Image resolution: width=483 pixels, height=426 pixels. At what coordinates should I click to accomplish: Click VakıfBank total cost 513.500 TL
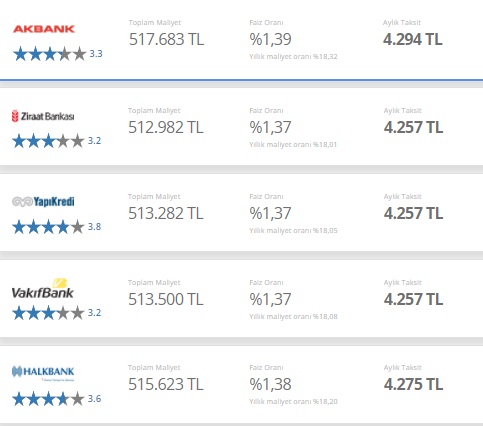click(166, 299)
